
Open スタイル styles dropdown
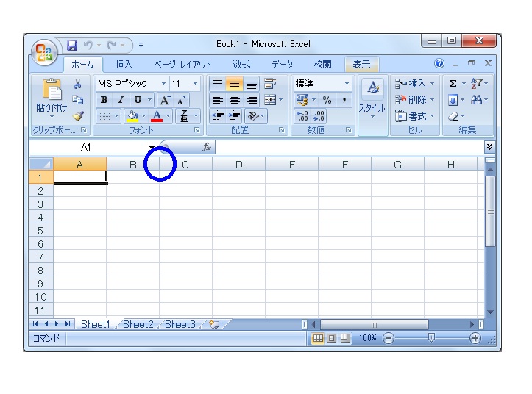372,100
